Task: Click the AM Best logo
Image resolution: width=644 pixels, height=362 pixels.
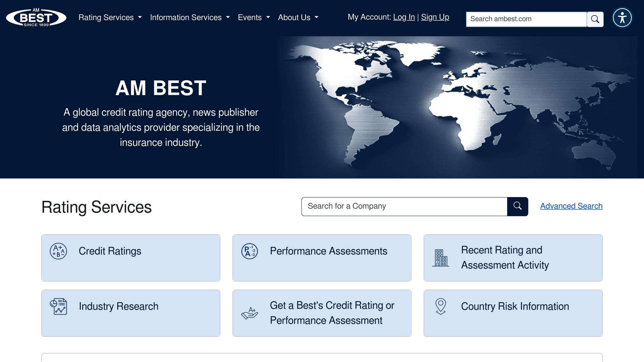Action: coord(36,18)
